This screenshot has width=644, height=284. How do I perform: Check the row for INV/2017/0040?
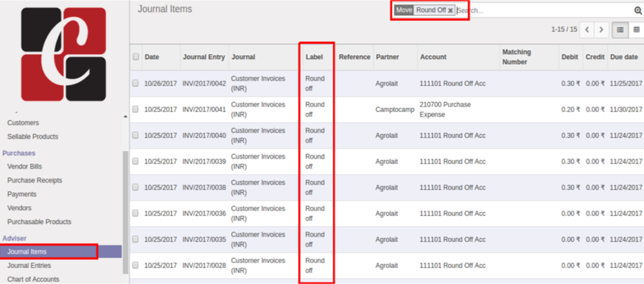pyautogui.click(x=136, y=136)
